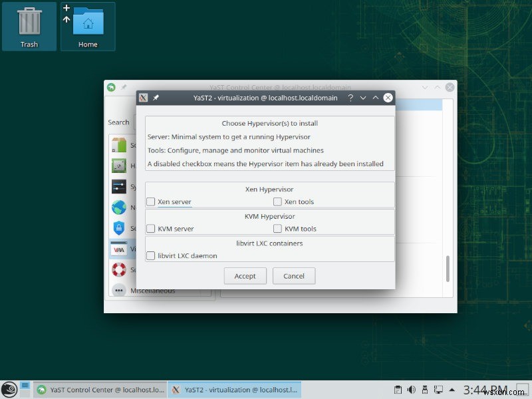Click the System category sliders icon
Screen dimensions: 532x399
119,186
